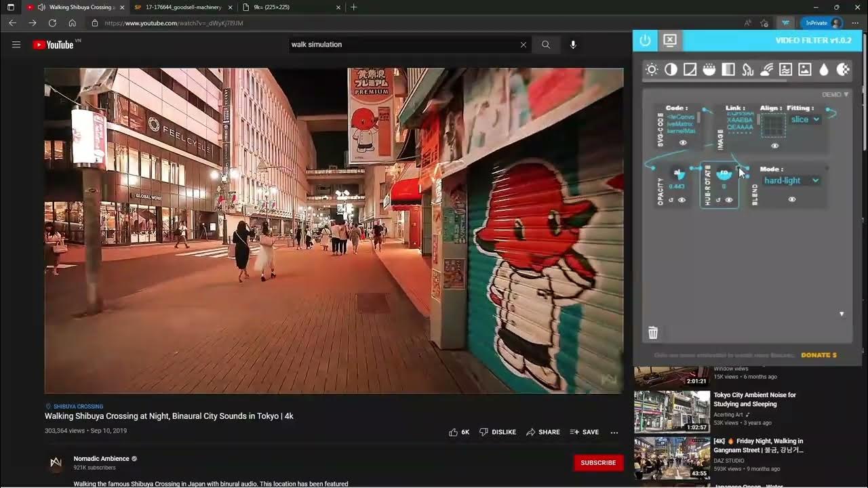Switch to the 9k= (225×225) tab
This screenshot has width=868, height=488.
[x=292, y=7]
